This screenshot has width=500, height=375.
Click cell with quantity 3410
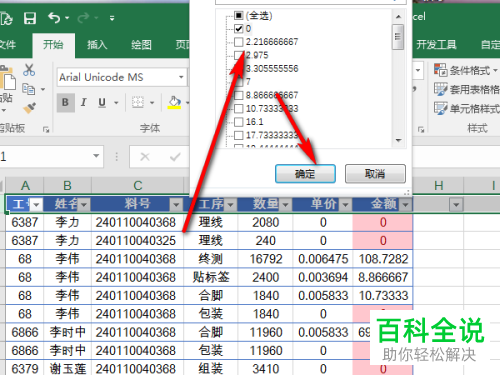click(266, 369)
